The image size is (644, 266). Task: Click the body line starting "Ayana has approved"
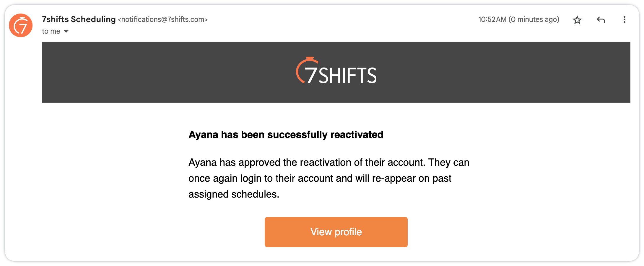(328, 162)
